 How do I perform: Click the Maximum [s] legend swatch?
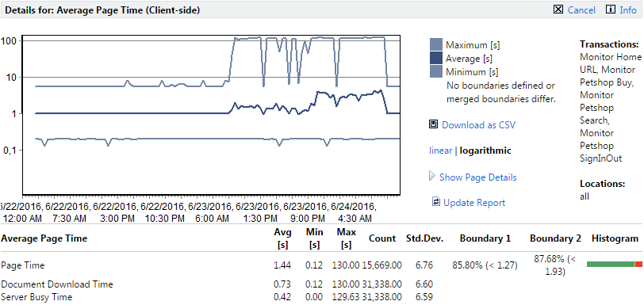tap(435, 44)
